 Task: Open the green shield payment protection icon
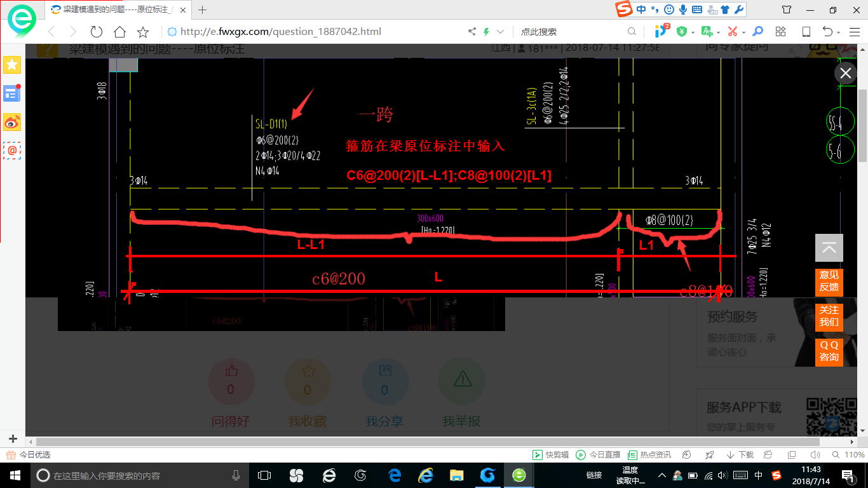[682, 32]
